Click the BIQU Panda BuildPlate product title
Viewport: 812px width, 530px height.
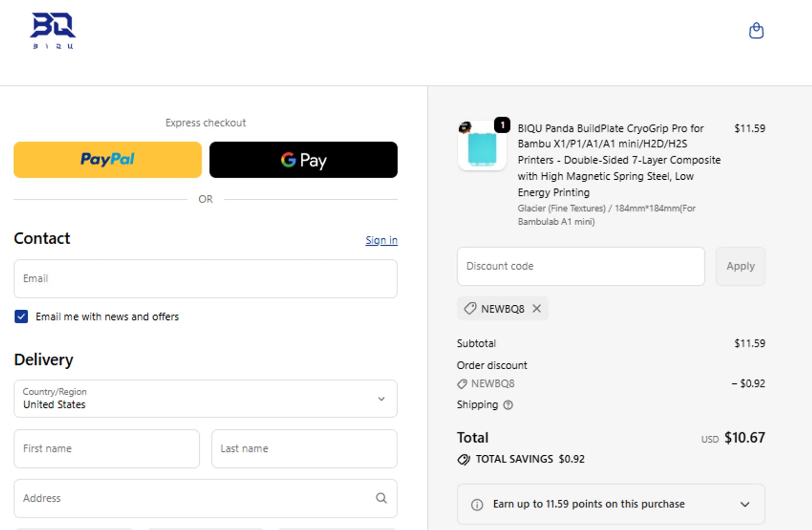[619, 160]
